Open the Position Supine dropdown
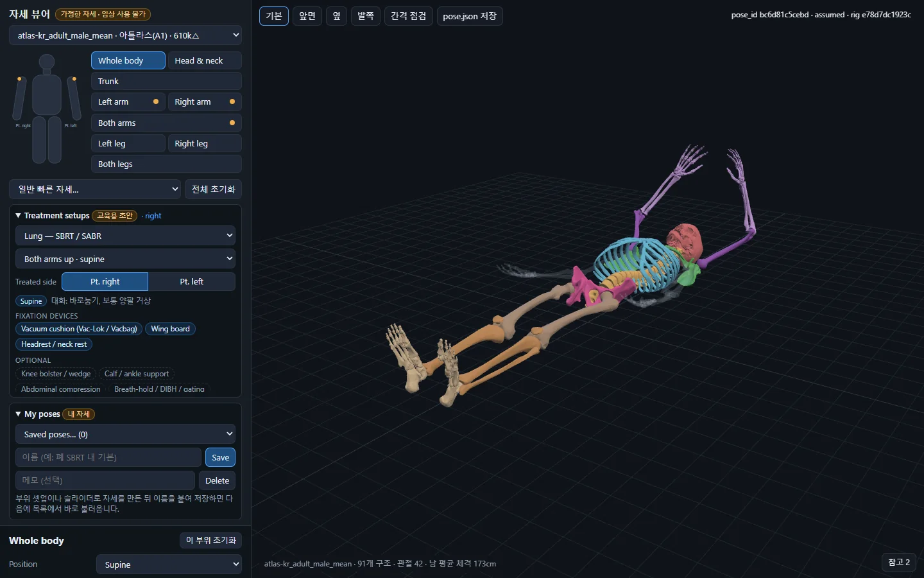The height and width of the screenshot is (578, 924). pyautogui.click(x=169, y=565)
